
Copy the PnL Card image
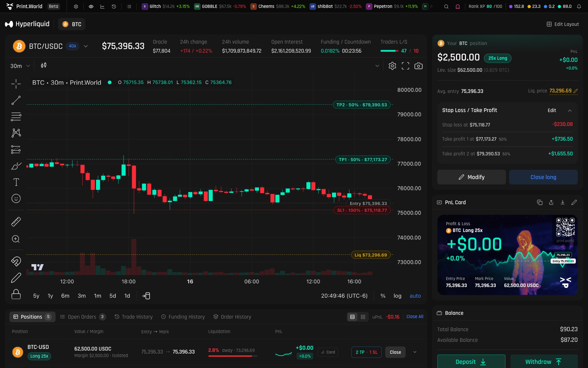click(539, 202)
